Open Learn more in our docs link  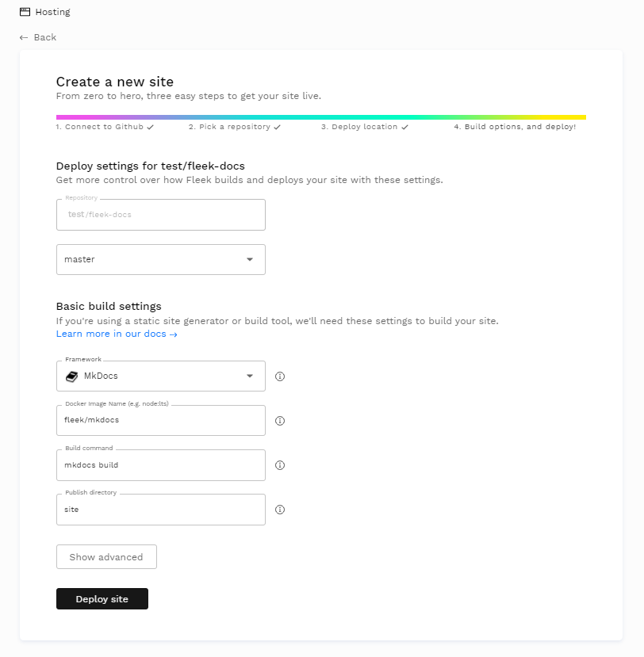pos(117,334)
